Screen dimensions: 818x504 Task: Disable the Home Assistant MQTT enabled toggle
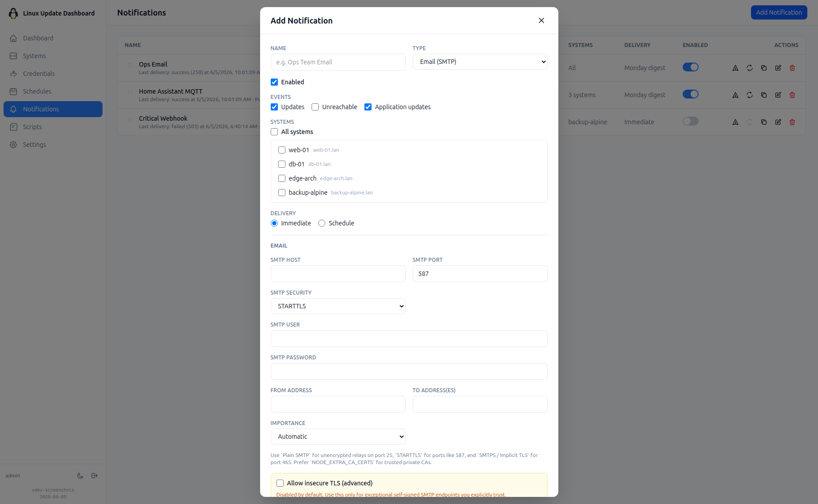[x=691, y=94]
